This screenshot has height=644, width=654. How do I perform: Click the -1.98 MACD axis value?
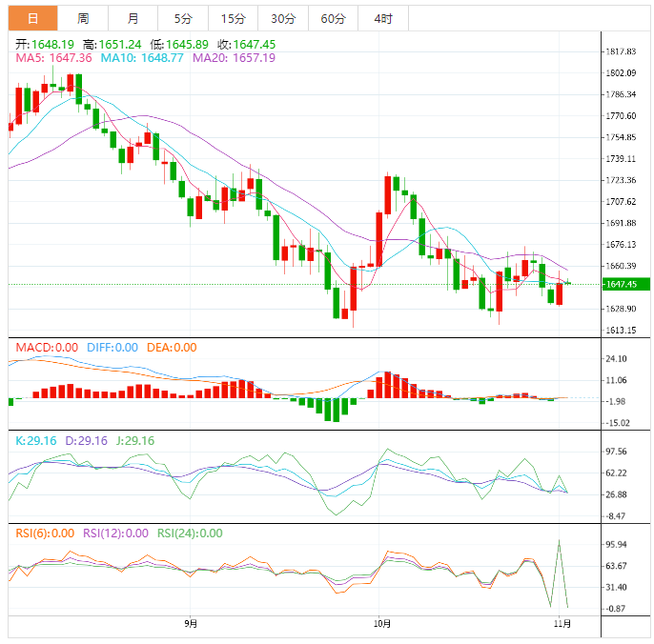click(x=614, y=401)
